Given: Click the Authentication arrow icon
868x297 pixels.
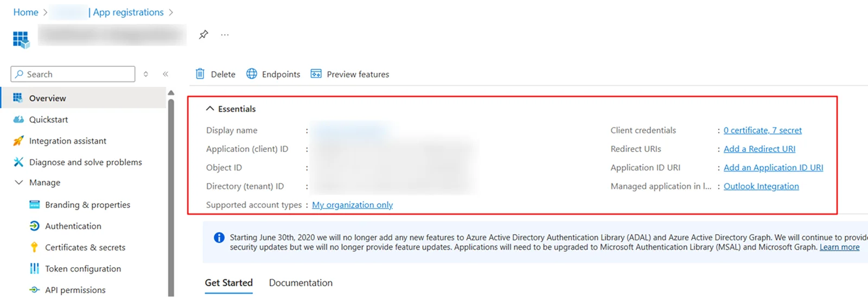Looking at the screenshot, I should pyautogui.click(x=34, y=226).
